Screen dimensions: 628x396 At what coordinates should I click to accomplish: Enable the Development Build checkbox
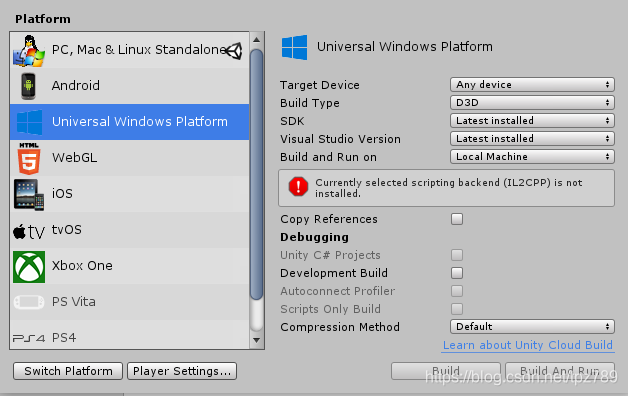point(457,273)
